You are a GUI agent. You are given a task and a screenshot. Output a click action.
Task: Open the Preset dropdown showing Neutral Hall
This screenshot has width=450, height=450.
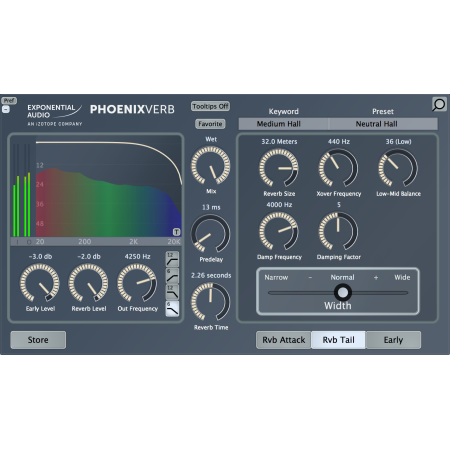pos(383,124)
